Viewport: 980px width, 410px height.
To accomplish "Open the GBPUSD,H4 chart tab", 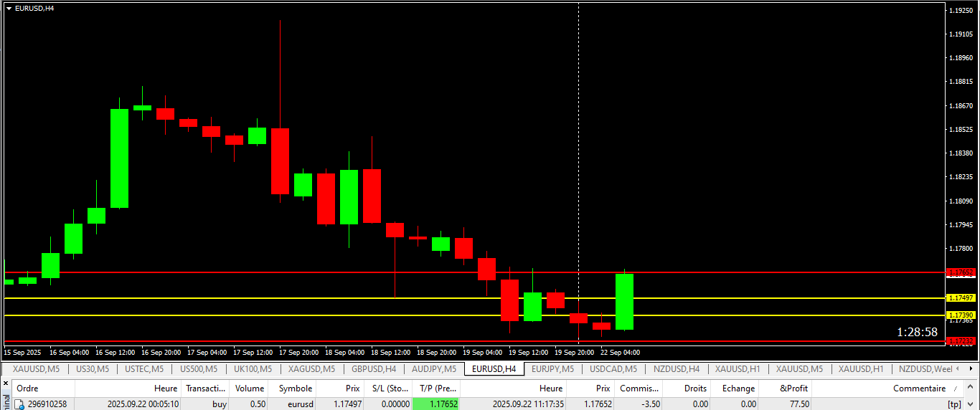I will 373,369.
